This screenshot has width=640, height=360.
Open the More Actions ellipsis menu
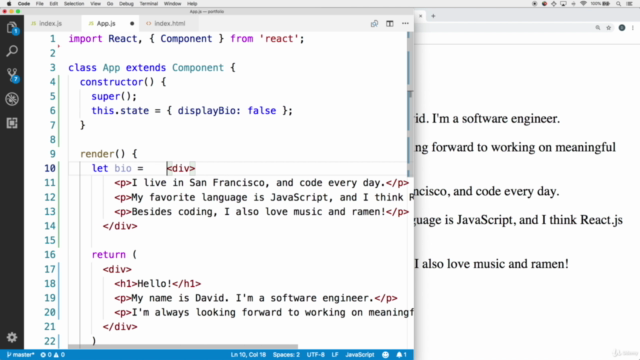(x=405, y=24)
